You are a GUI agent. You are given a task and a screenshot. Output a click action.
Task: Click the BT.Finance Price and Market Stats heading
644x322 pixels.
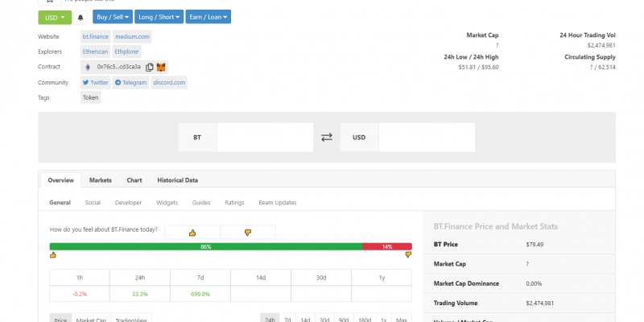[496, 226]
